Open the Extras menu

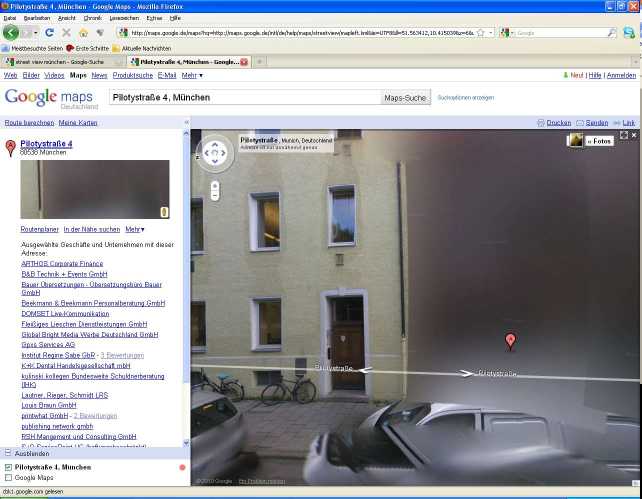pos(154,18)
